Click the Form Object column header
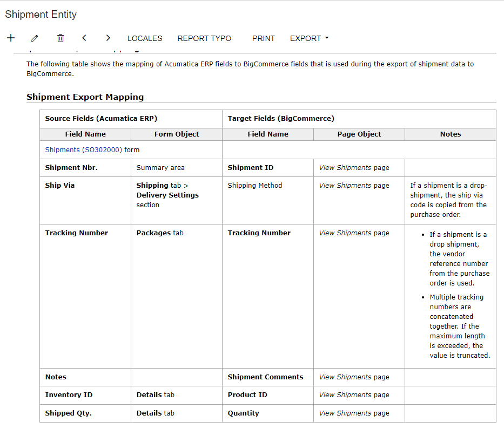Image resolution: width=504 pixels, height=429 pixels. click(177, 134)
